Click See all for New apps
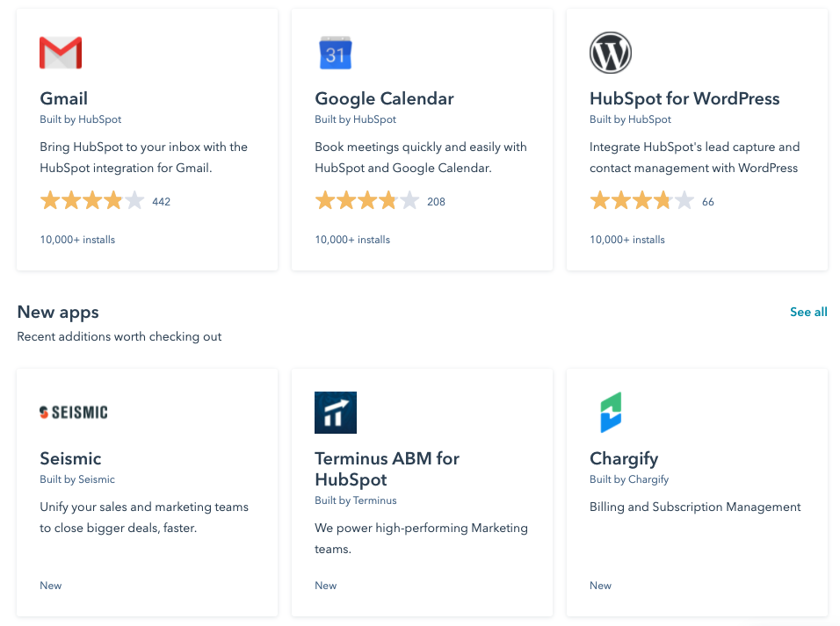The height and width of the screenshot is (626, 840). pyautogui.click(x=808, y=312)
